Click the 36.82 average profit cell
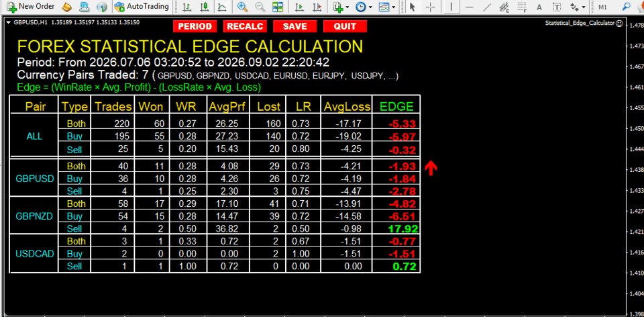This screenshot has width=644, height=317. click(227, 228)
